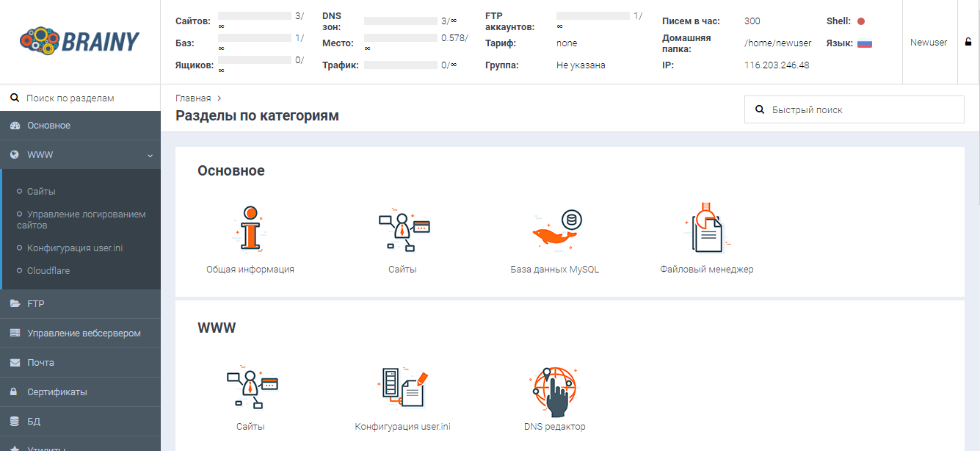Click the Главная breadcrumb link
Image resolution: width=980 pixels, height=451 pixels.
tap(193, 98)
